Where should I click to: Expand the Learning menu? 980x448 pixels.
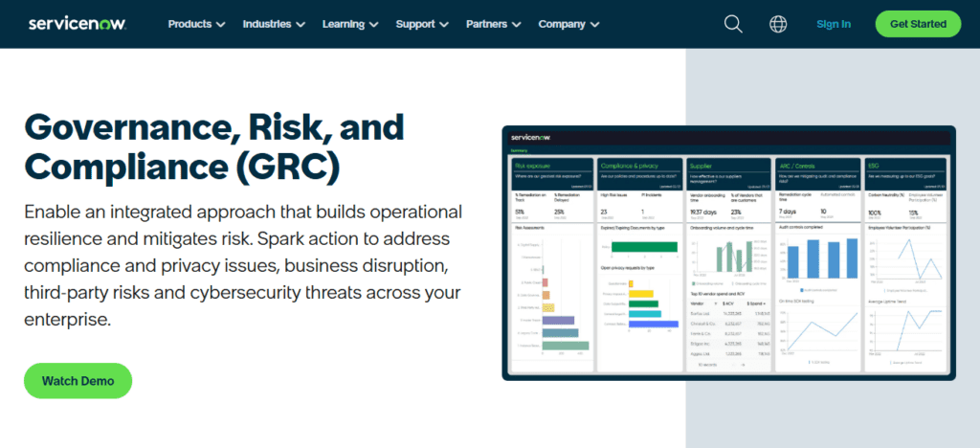tap(350, 24)
